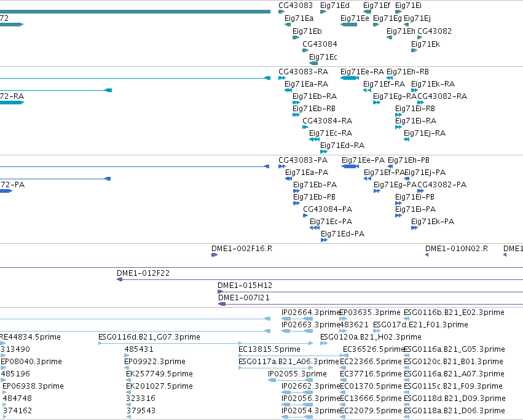This screenshot has height=420, width=523.
Task: Select transcript Eig71Eb-RA
Action: 315,96
